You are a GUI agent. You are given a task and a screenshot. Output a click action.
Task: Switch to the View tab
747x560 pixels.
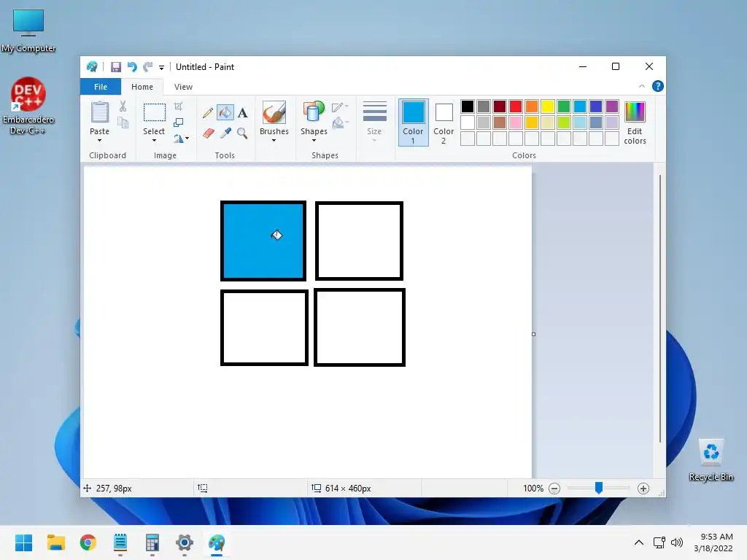click(183, 87)
